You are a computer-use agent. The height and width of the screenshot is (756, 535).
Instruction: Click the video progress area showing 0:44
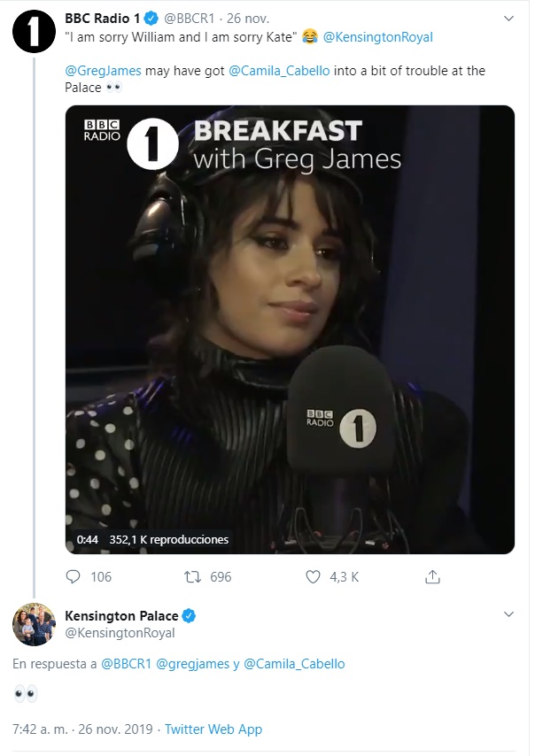point(81,539)
